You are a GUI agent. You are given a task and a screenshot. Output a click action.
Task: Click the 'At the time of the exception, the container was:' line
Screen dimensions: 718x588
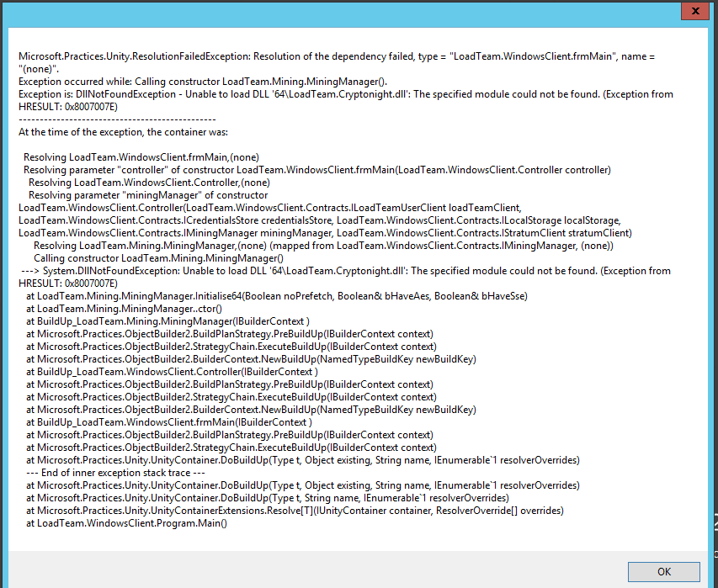pyautogui.click(x=123, y=132)
